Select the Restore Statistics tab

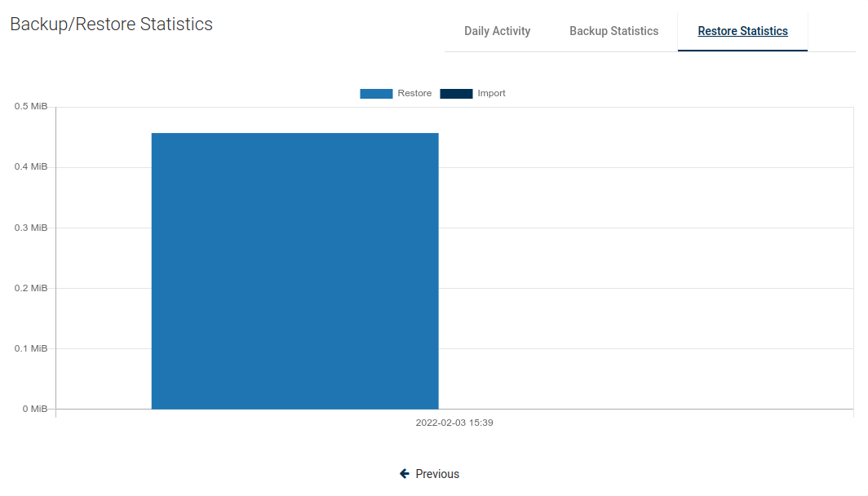(x=742, y=32)
